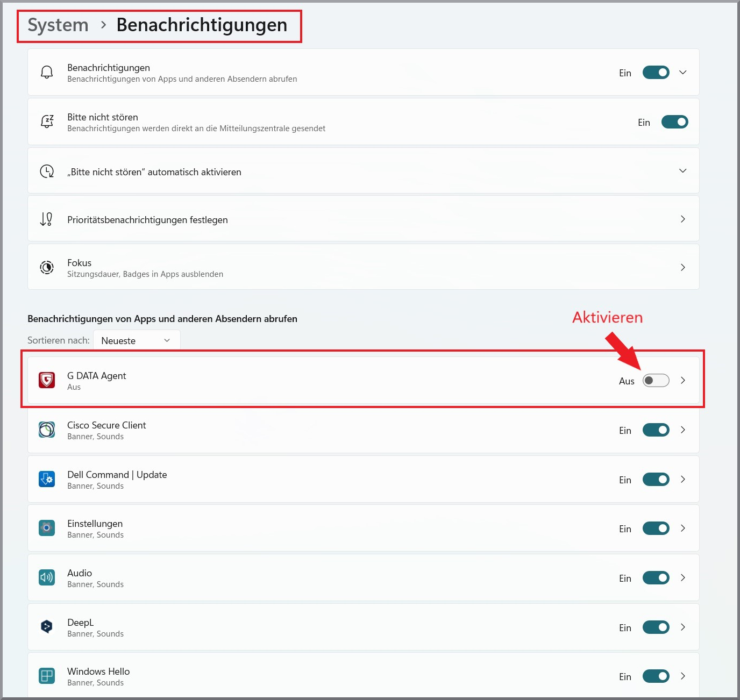This screenshot has width=740, height=700.
Task: Open the Fokus settings entry
Action: click(x=364, y=267)
